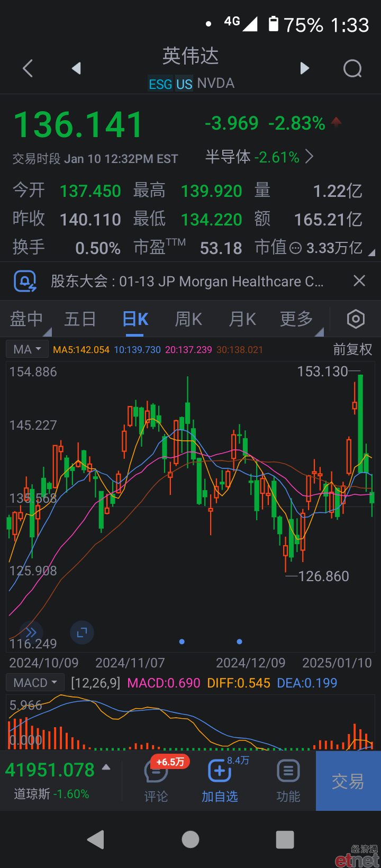The width and height of the screenshot is (381, 868).
Task: Tap Android recent apps button
Action: point(285,839)
